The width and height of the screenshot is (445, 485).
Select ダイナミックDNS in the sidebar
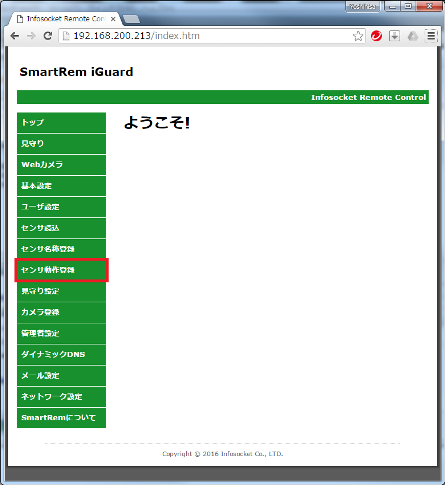click(61, 354)
